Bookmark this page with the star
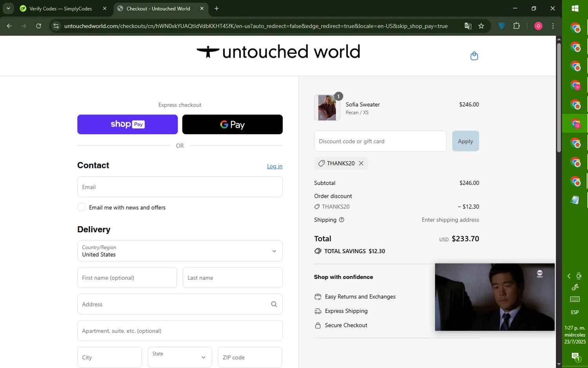The image size is (588, 368). (x=481, y=26)
